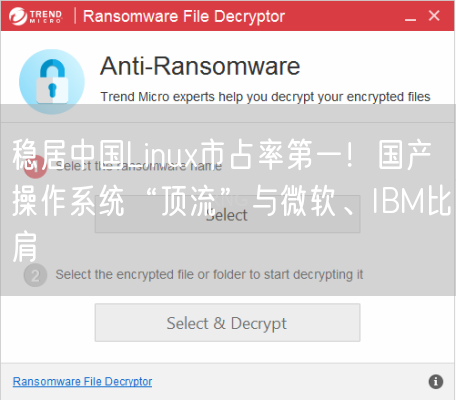Click the red step 1 circle badge
This screenshot has height=400, width=456.
[35, 166]
